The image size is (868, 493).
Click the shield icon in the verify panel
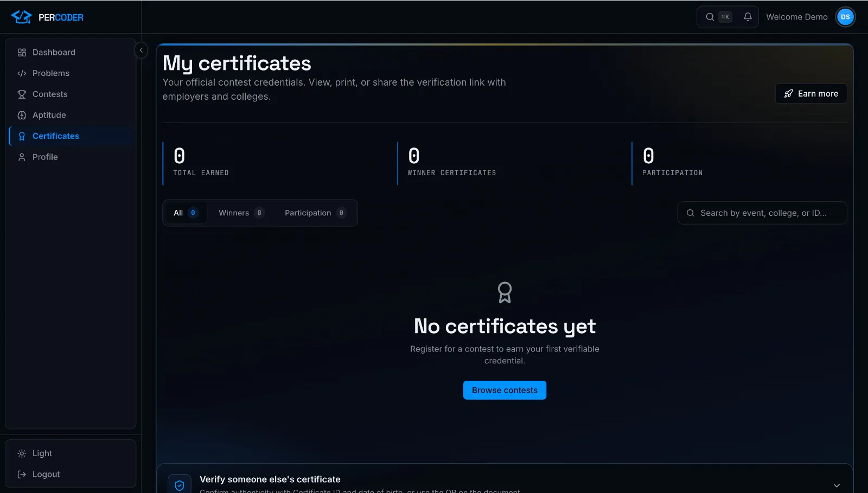click(x=180, y=485)
